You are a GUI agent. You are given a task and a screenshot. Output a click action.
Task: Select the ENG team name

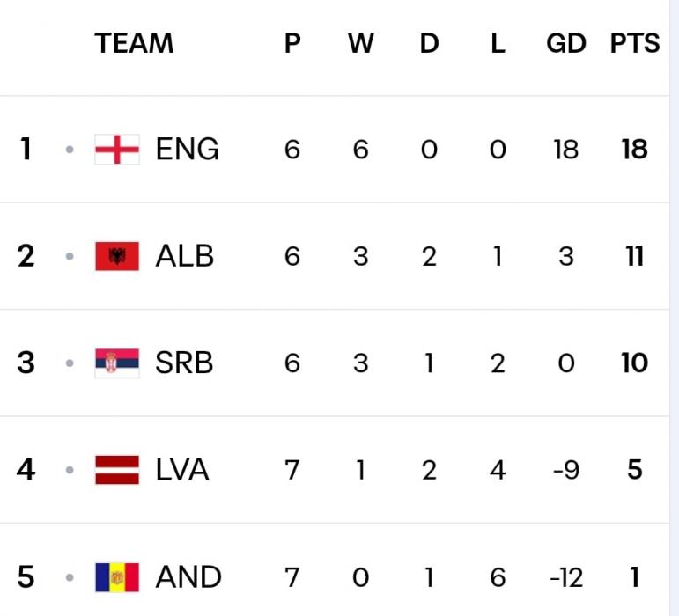[x=187, y=150]
